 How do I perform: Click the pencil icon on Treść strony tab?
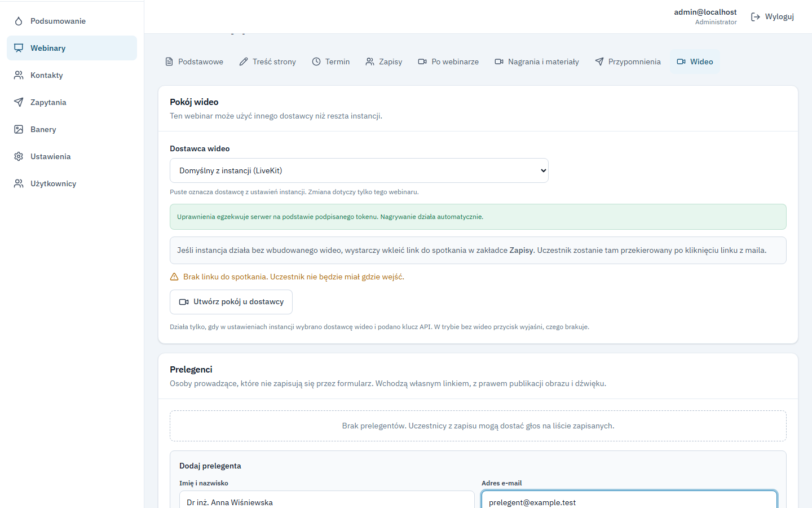pos(244,62)
